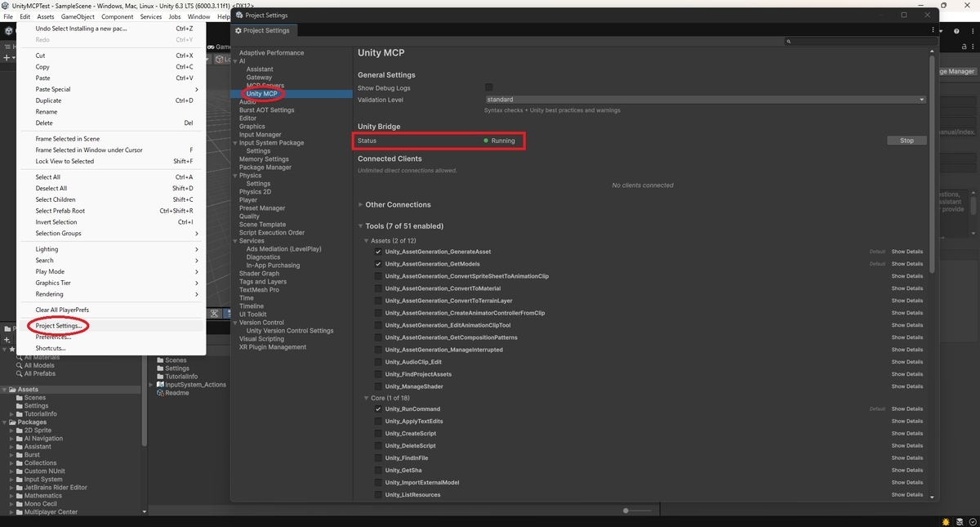Collapse the Input System Package category

pos(235,143)
